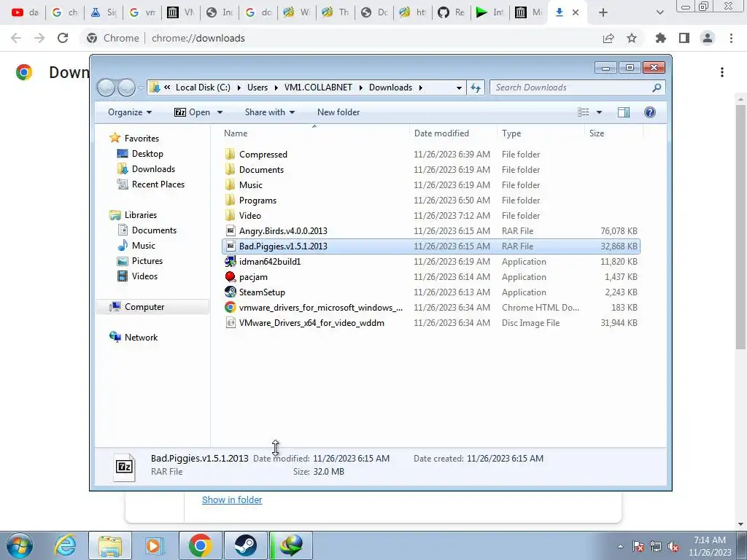Open the Organize dropdown menu
Viewport: 747px width, 560px height.
130,112
